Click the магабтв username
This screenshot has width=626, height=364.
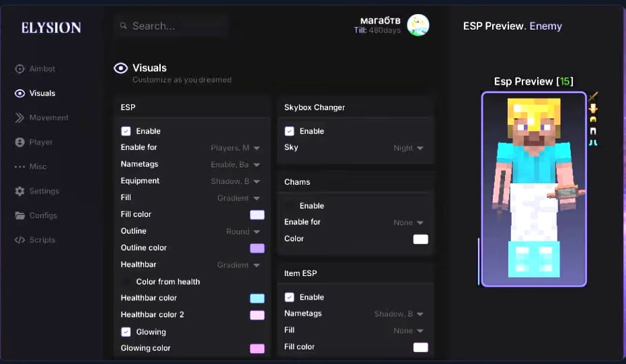tap(380, 21)
